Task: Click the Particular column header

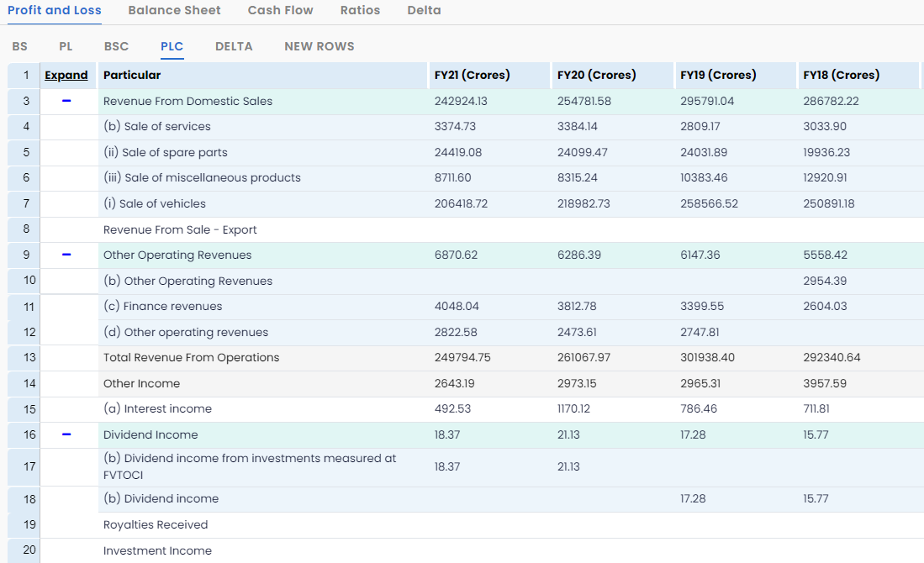Action: click(x=132, y=75)
